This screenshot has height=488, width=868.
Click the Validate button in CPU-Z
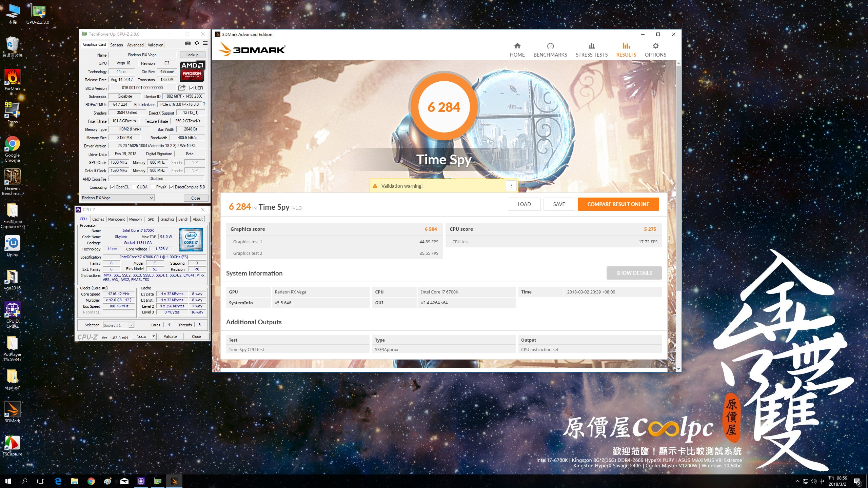click(170, 337)
